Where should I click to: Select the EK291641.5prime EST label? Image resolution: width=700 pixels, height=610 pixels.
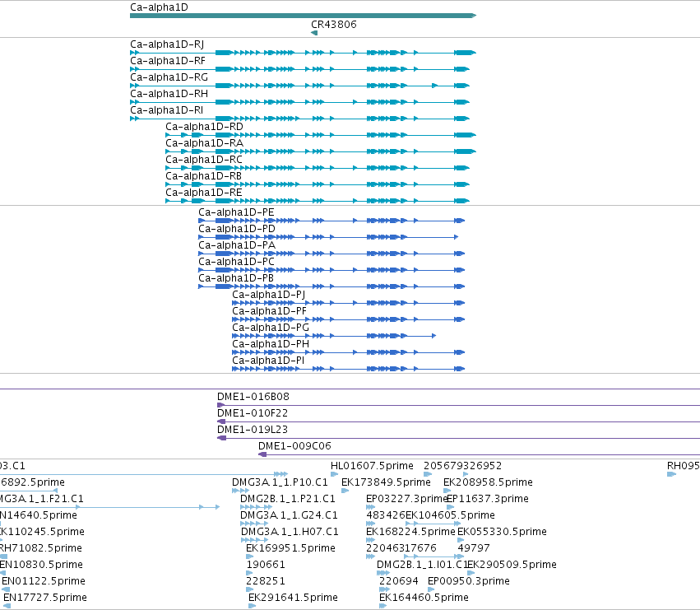(293, 598)
